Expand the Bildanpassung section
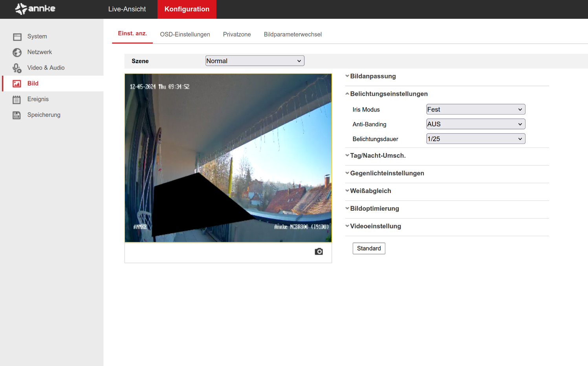The width and height of the screenshot is (588, 366). click(370, 76)
